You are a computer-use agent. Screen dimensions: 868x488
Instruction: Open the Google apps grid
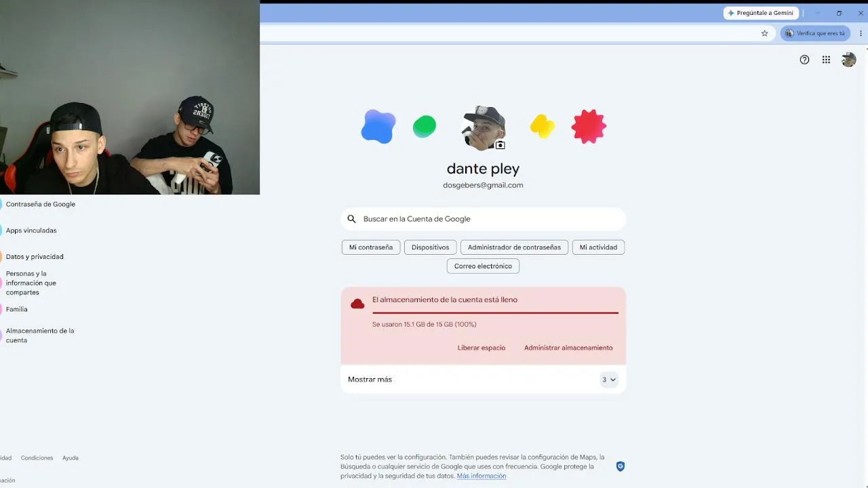click(826, 60)
